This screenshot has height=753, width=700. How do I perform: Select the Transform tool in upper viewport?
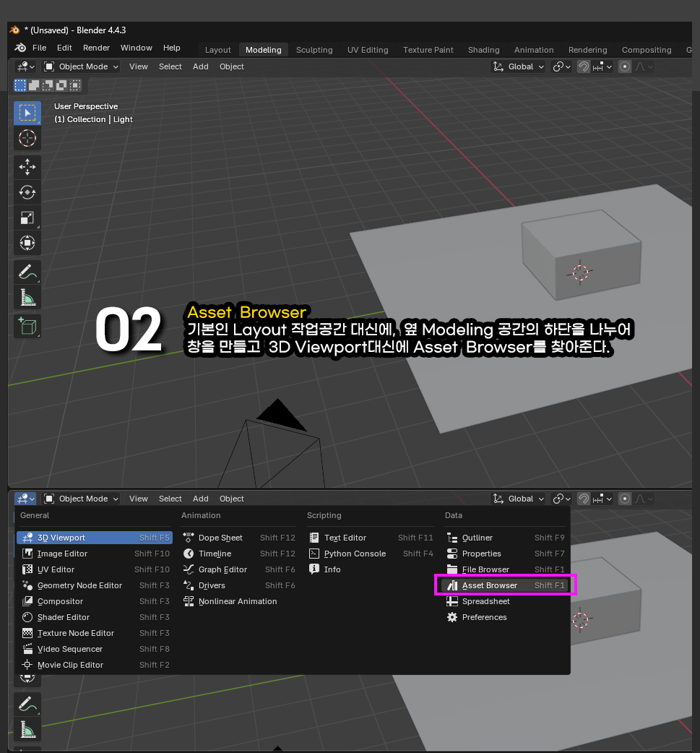pos(27,243)
